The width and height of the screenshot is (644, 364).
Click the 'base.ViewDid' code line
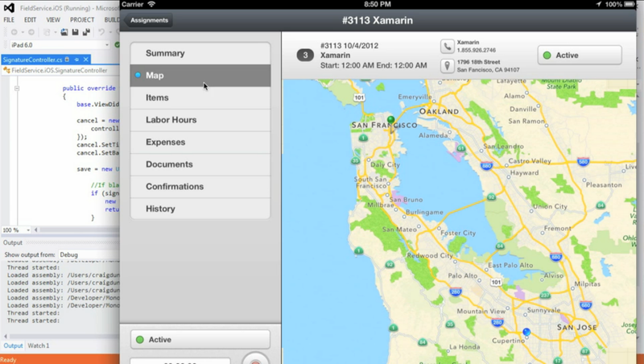[97, 105]
